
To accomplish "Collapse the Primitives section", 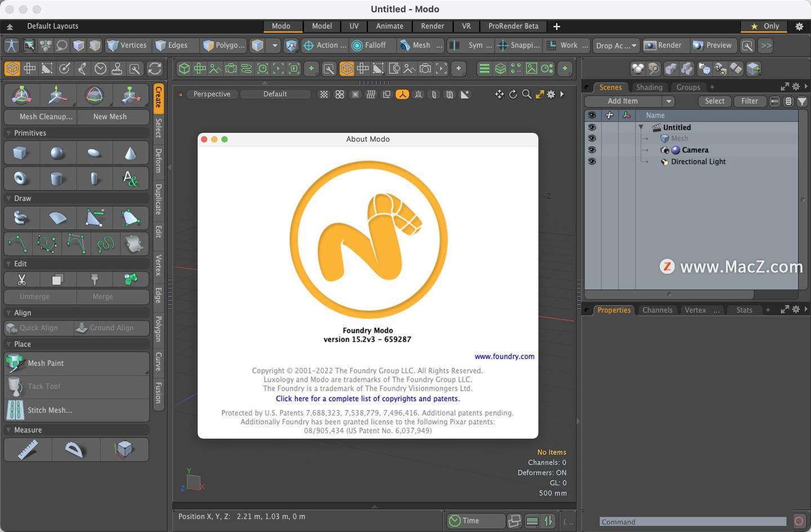I will [8, 133].
